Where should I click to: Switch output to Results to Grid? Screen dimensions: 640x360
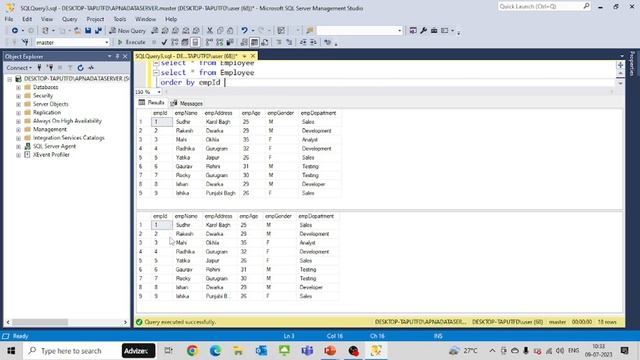254,42
